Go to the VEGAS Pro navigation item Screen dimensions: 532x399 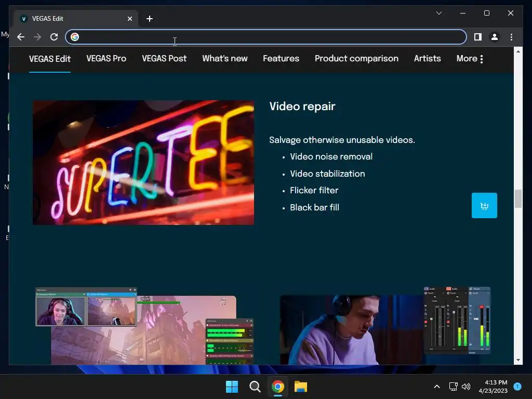106,58
